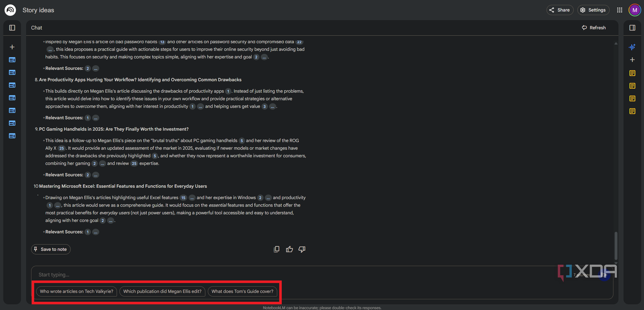The height and width of the screenshot is (310, 644).
Task: Expand ellipsis in item 9 Relevant Sources
Action: pyautogui.click(x=96, y=175)
